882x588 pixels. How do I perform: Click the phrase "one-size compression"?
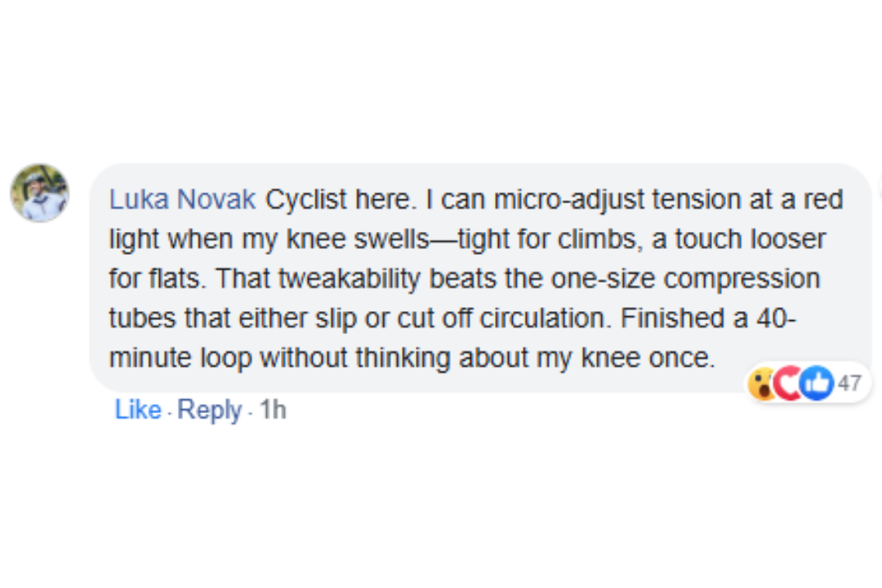pyautogui.click(x=685, y=278)
